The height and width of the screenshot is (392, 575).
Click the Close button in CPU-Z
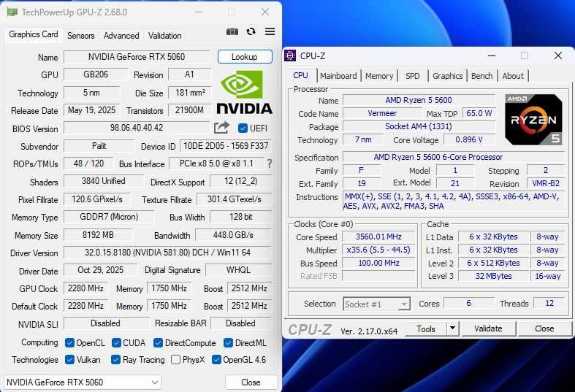544,328
